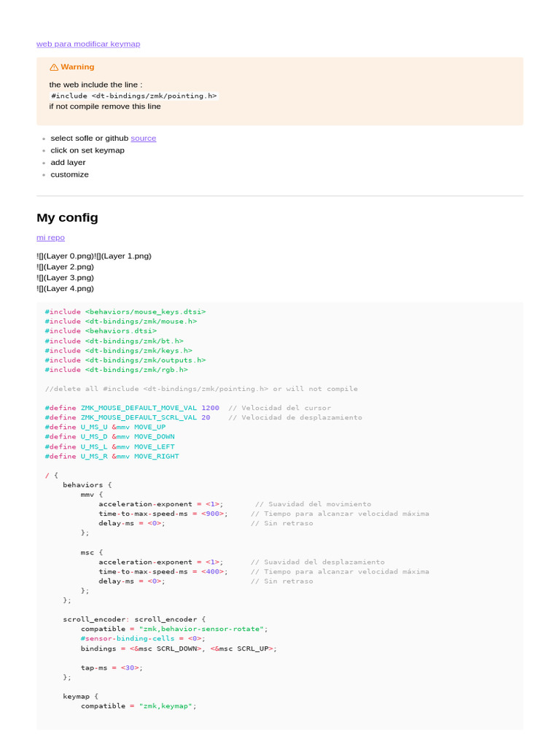Screen dimensions: 560x747
Task: Click the mouse_keys.dtsi include line
Action: 125,311
